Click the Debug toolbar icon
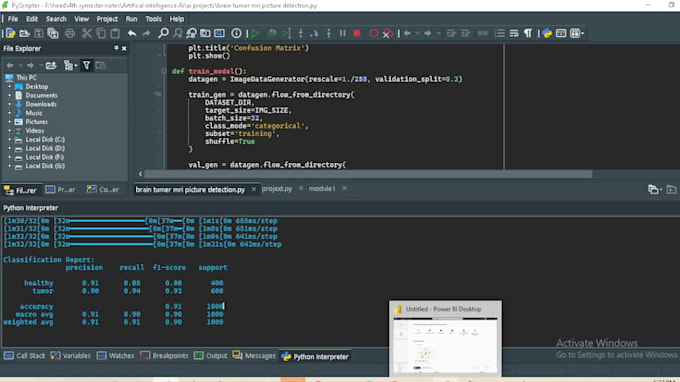Image resolution: width=680 pixels, height=382 pixels. tap(272, 33)
